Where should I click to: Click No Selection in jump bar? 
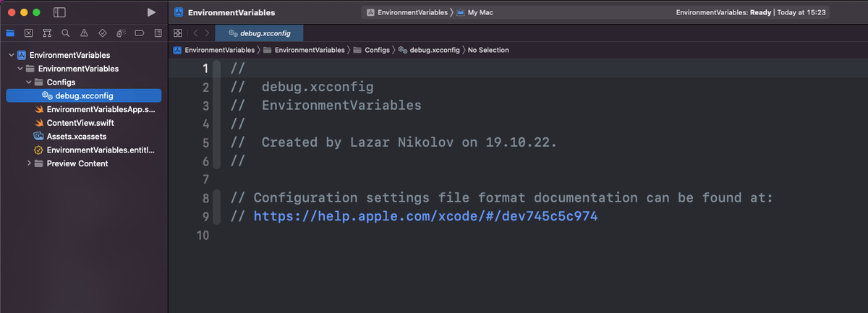click(x=488, y=50)
